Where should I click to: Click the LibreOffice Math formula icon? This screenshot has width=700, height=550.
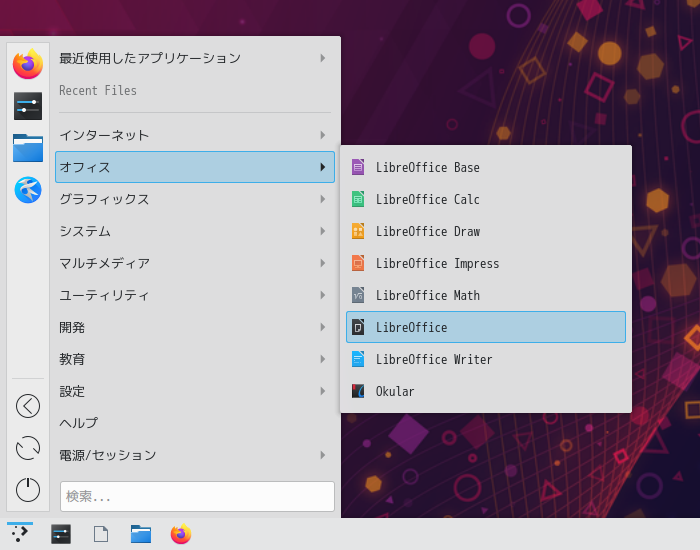coord(358,295)
